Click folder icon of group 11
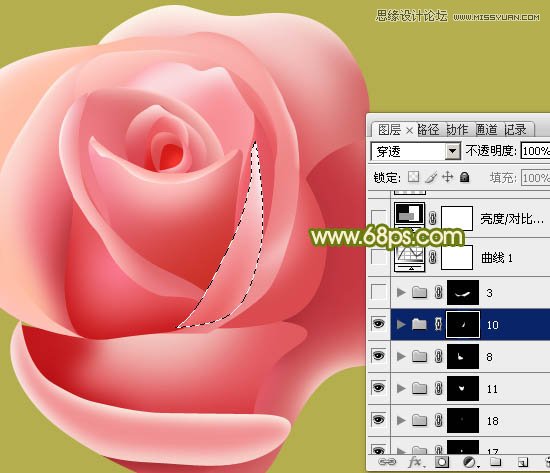The width and height of the screenshot is (550, 473). [x=419, y=388]
